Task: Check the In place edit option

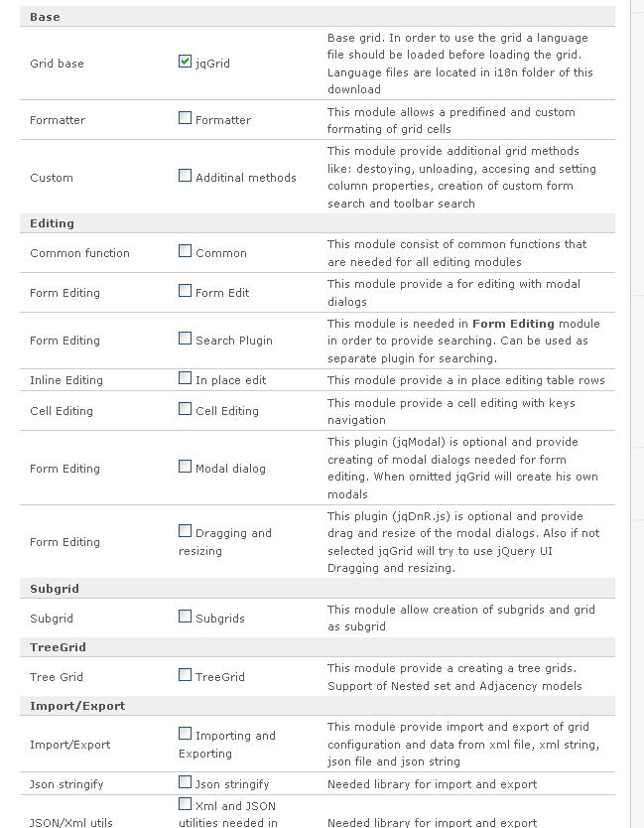Action: [x=185, y=378]
